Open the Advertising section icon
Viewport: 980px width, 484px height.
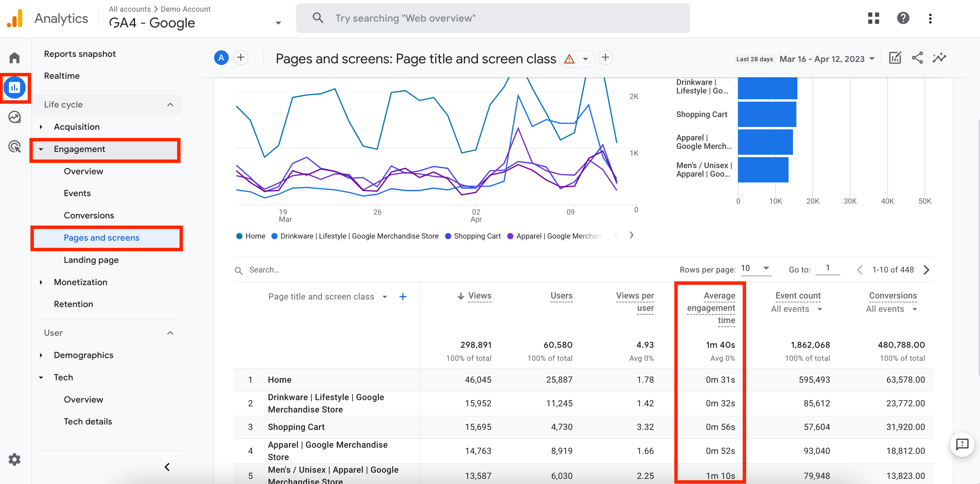(x=14, y=147)
